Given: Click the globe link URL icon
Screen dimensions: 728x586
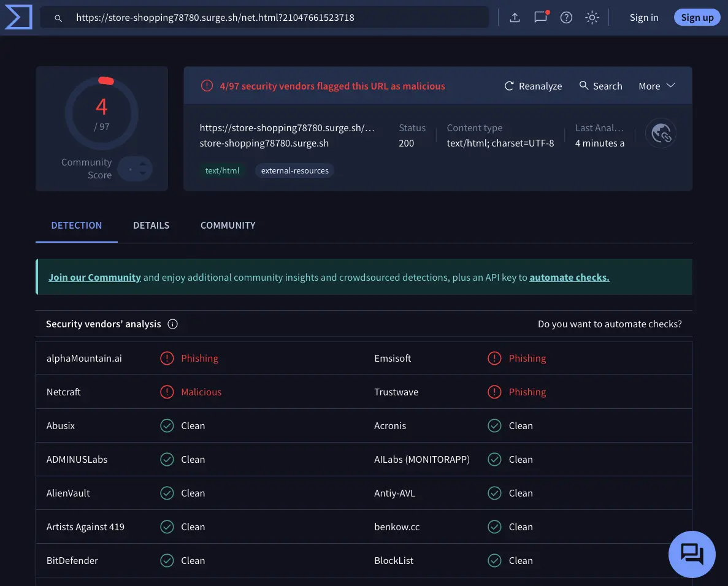Looking at the screenshot, I should click(x=661, y=134).
